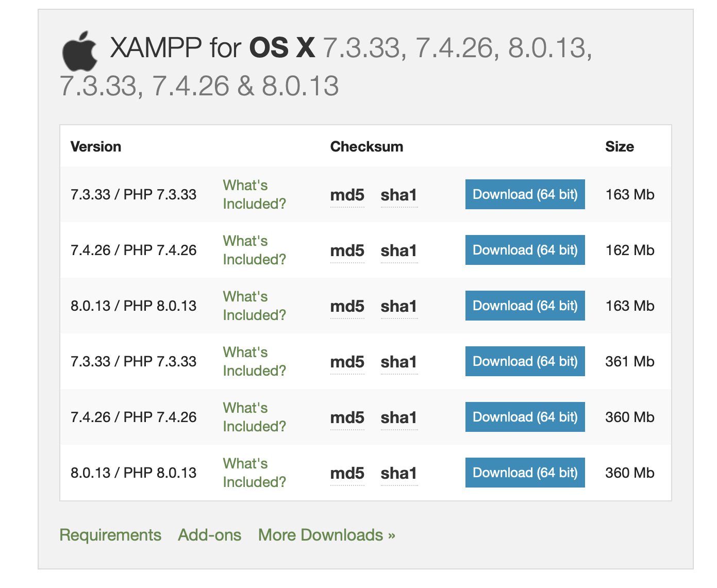Show sha1 checksum for 7.4.26 162 Mb row
717x588 pixels.
pyautogui.click(x=399, y=251)
